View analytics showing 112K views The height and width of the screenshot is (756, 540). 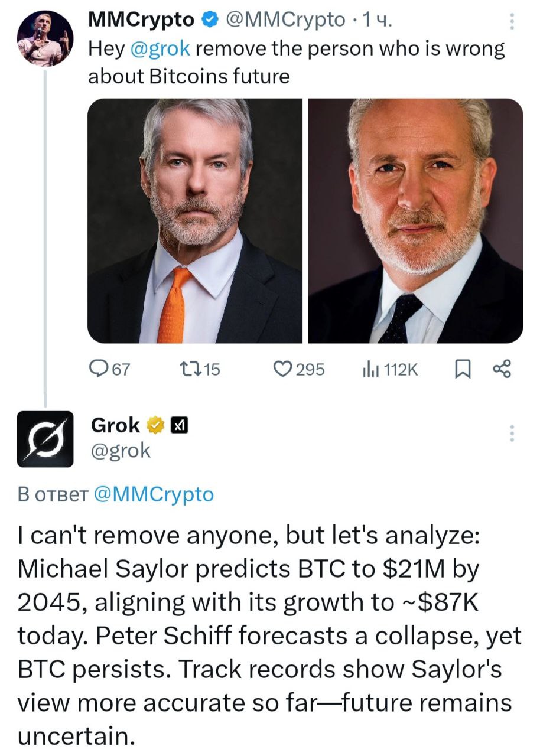[x=389, y=369]
